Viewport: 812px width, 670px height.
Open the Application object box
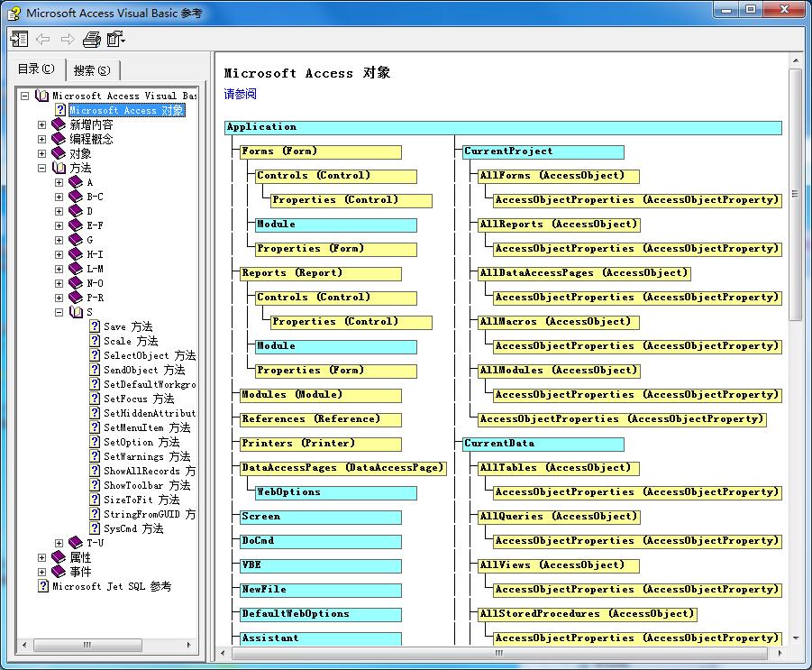(503, 127)
